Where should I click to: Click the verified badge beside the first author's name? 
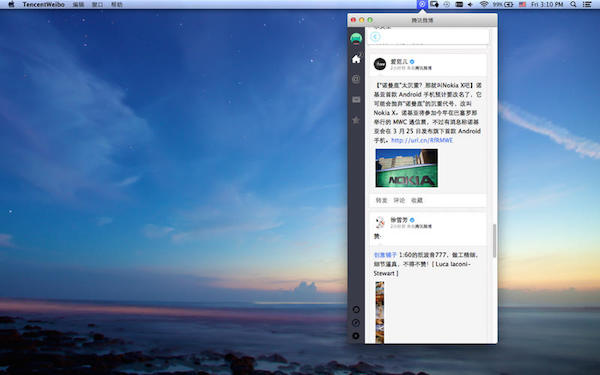coord(412,62)
